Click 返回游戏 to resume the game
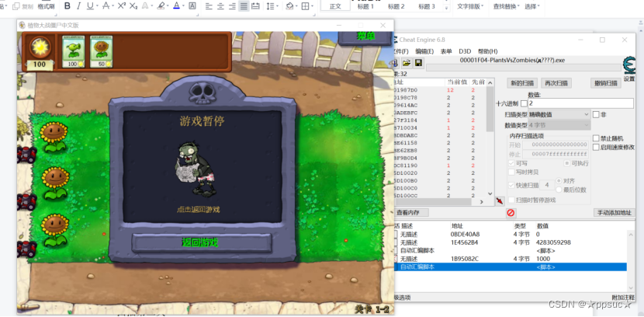 coord(201,242)
